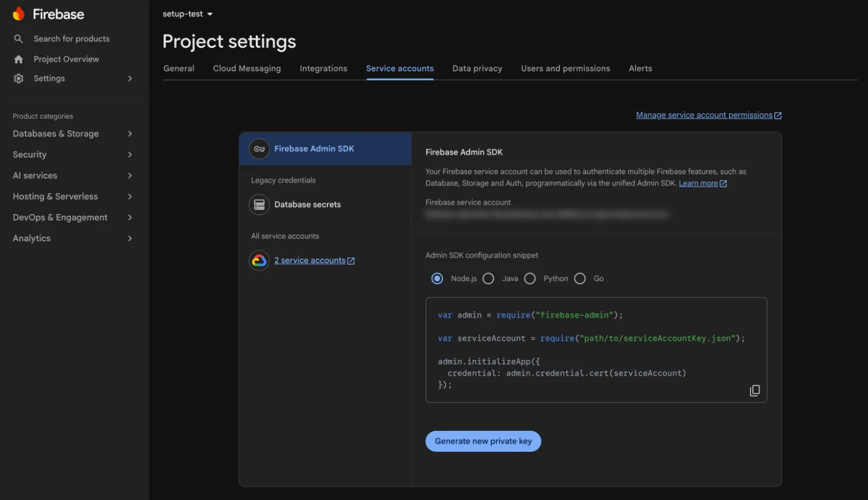Select the Java radio button

(x=488, y=278)
